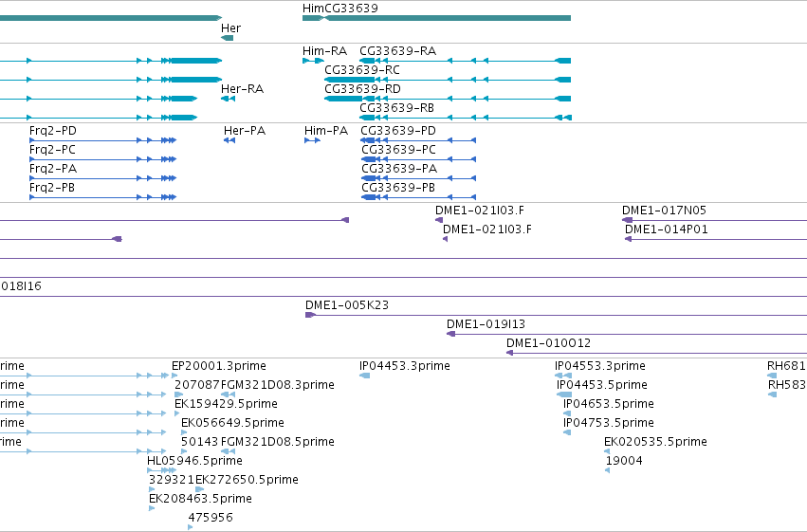
Task: Open the DME1-019I13 clone label
Action: pos(486,324)
